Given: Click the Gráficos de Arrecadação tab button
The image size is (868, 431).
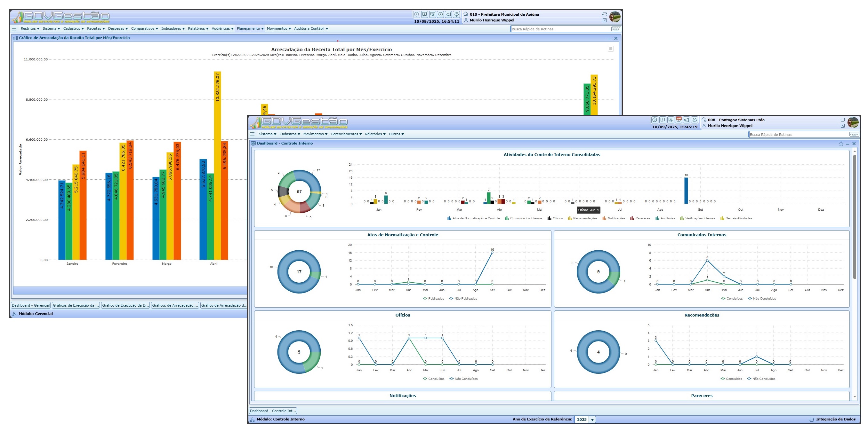Looking at the screenshot, I should (x=175, y=305).
